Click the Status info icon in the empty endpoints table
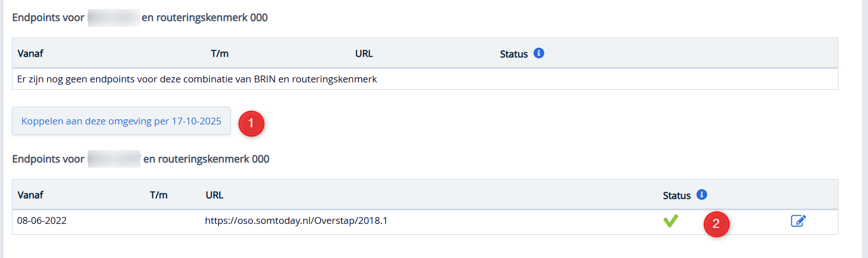Viewport: 868px width, 258px height. [x=539, y=53]
